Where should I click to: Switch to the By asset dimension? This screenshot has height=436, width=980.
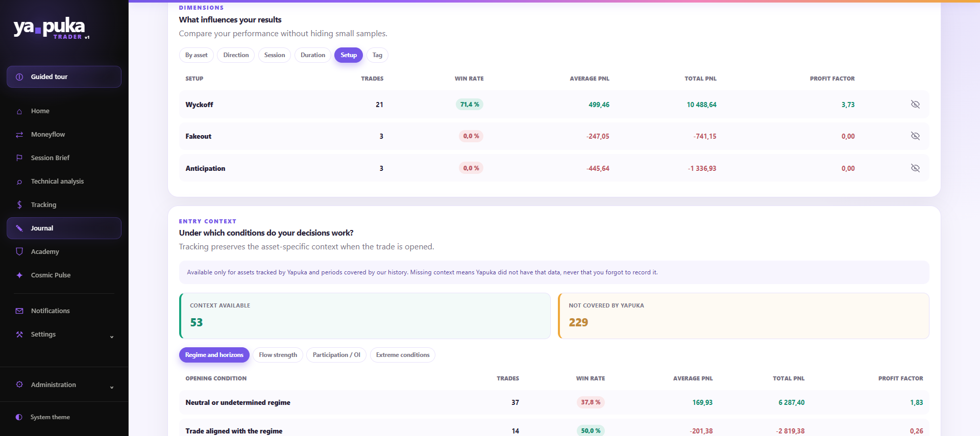pos(197,55)
